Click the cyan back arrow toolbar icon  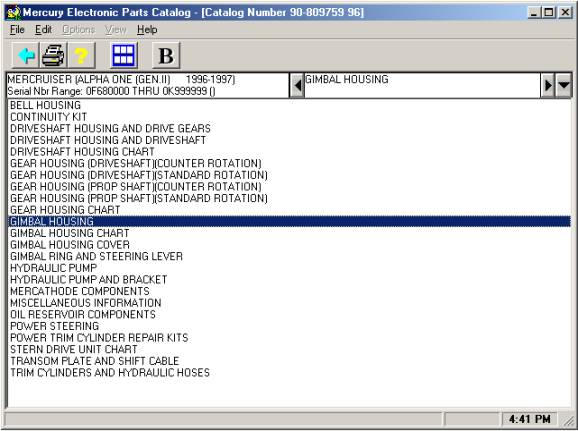25,56
